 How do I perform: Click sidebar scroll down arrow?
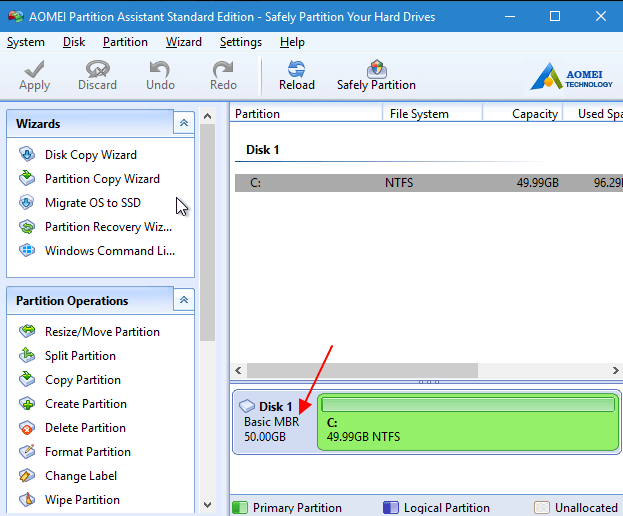(207, 505)
